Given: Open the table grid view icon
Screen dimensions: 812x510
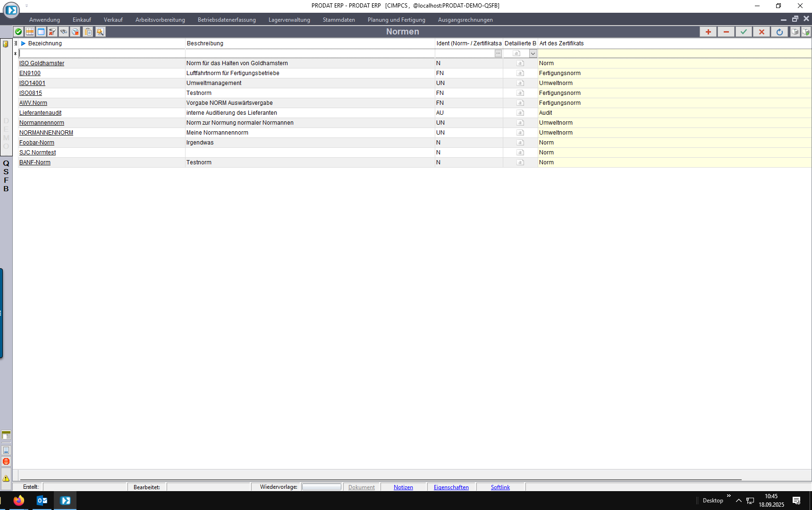Looking at the screenshot, I should tap(30, 32).
